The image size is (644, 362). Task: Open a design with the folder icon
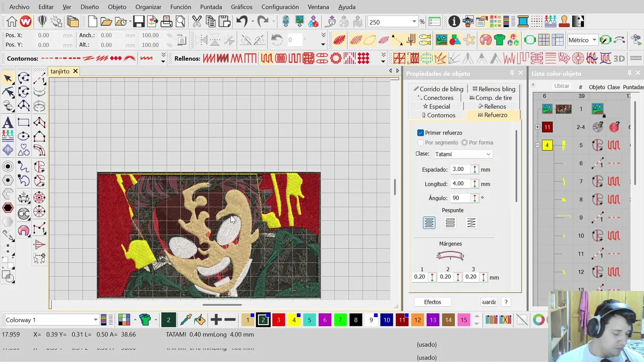point(106,22)
